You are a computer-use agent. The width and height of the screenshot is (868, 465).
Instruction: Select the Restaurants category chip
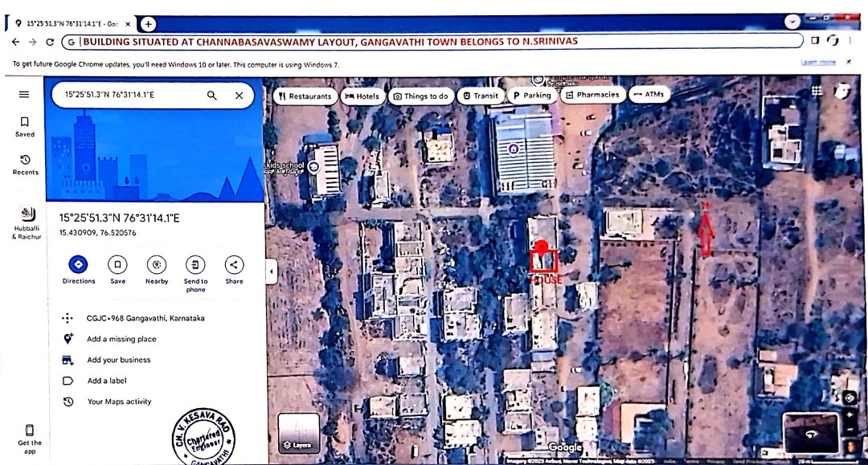click(305, 96)
